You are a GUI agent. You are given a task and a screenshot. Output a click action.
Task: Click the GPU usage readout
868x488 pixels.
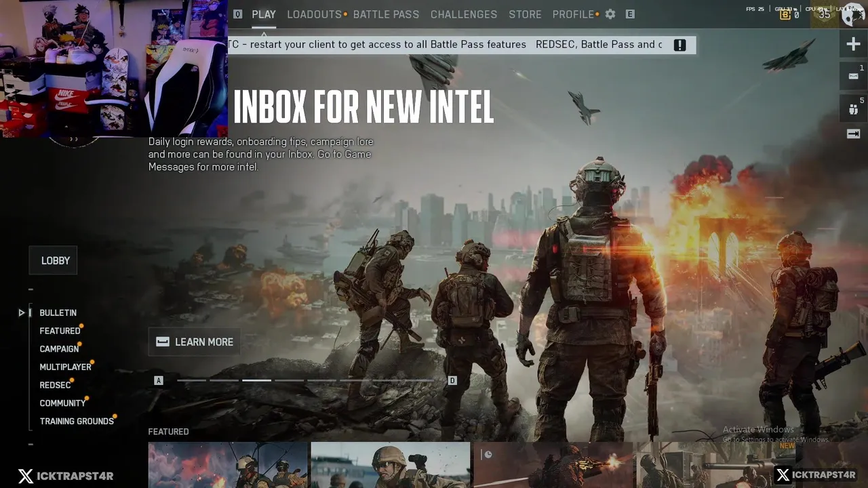(785, 9)
